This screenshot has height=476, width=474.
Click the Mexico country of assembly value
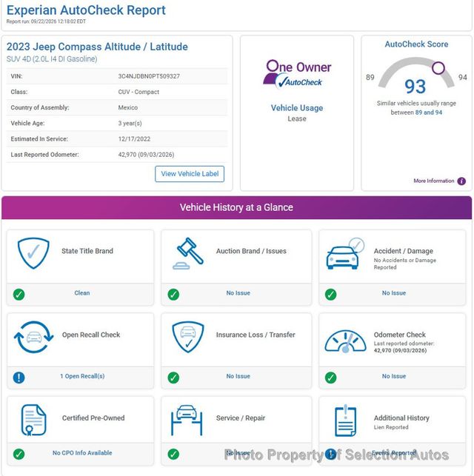pos(128,107)
